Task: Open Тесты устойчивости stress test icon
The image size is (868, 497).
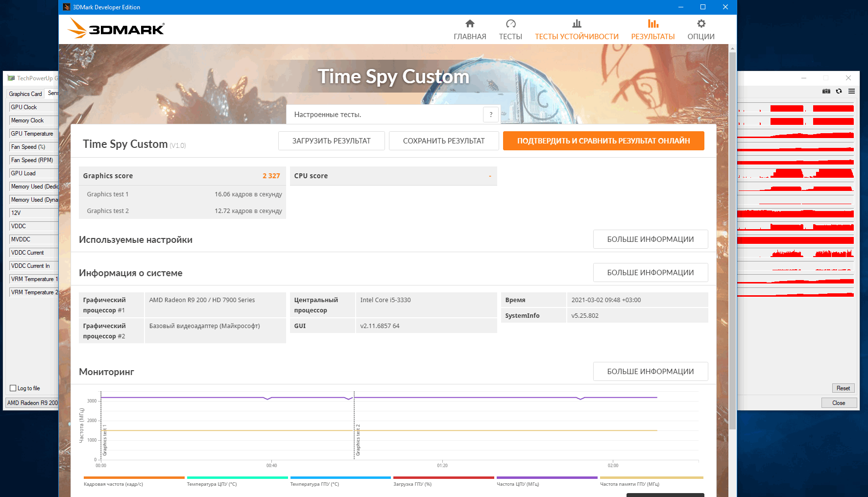Action: click(577, 24)
